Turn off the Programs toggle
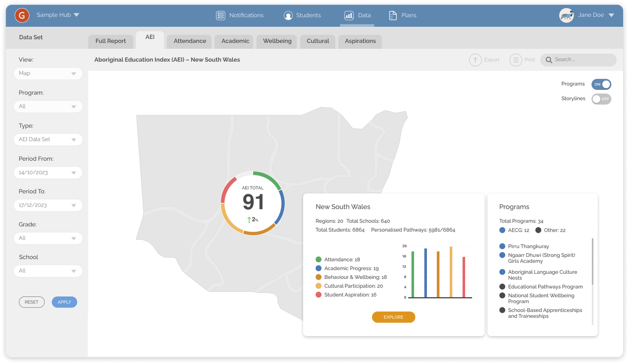629x364 pixels. (x=601, y=84)
